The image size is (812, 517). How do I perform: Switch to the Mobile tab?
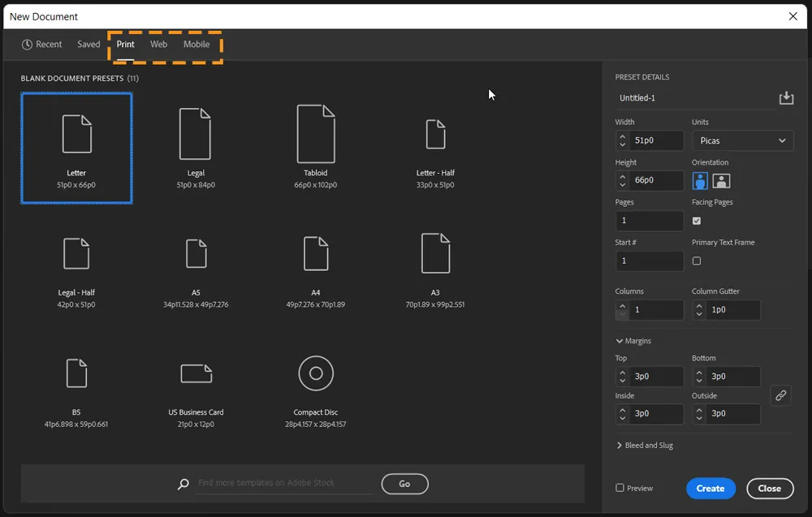pyautogui.click(x=197, y=45)
